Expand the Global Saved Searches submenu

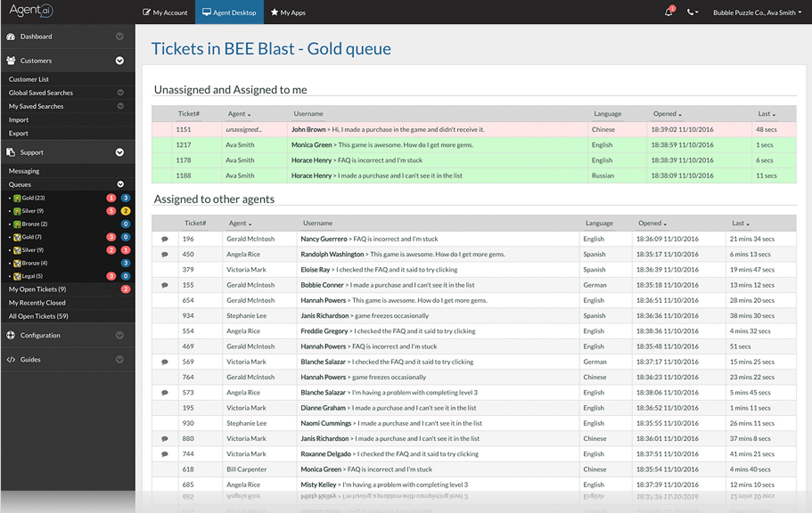(120, 93)
